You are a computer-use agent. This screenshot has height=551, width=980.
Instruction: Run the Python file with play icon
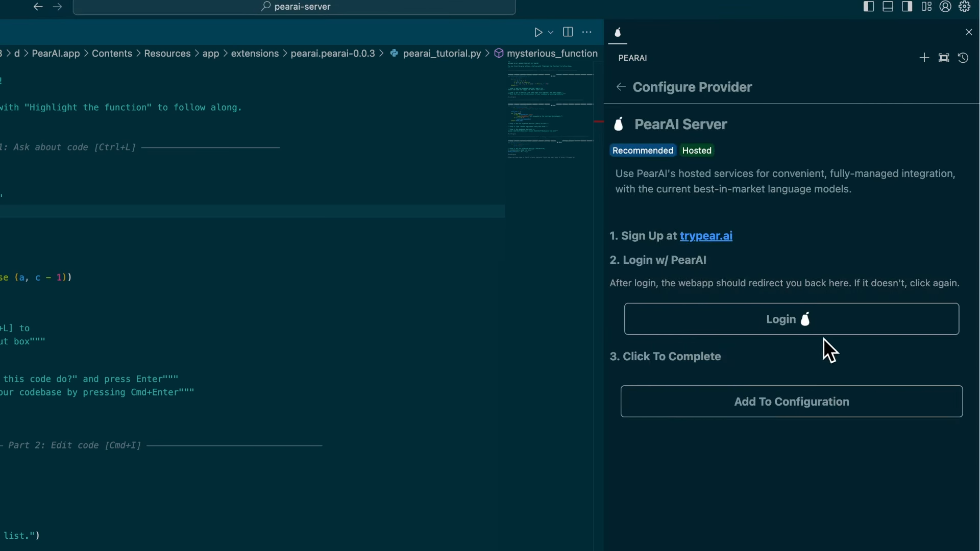click(x=538, y=32)
